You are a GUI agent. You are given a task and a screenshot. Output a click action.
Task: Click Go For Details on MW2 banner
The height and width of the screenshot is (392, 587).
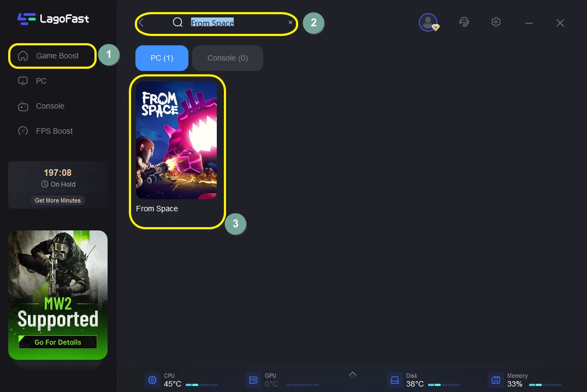tap(58, 342)
